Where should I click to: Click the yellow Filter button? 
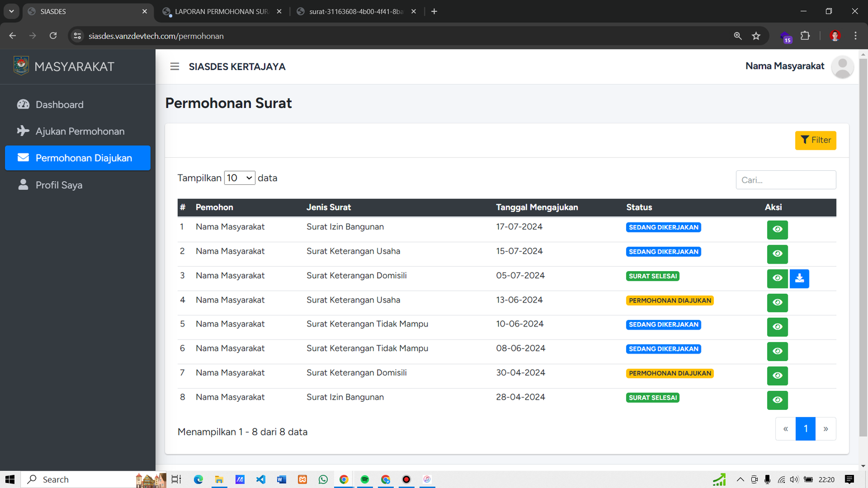click(815, 140)
